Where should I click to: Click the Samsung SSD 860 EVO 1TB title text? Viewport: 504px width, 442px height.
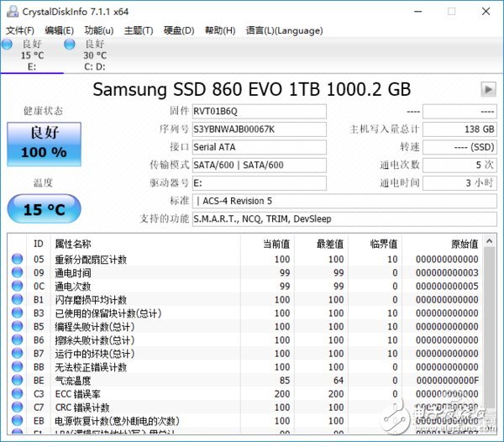[252, 89]
